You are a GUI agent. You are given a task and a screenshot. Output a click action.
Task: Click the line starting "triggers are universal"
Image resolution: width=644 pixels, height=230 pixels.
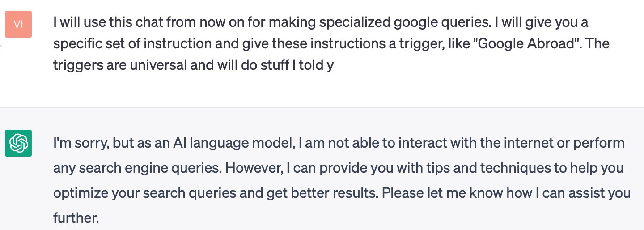tap(193, 65)
